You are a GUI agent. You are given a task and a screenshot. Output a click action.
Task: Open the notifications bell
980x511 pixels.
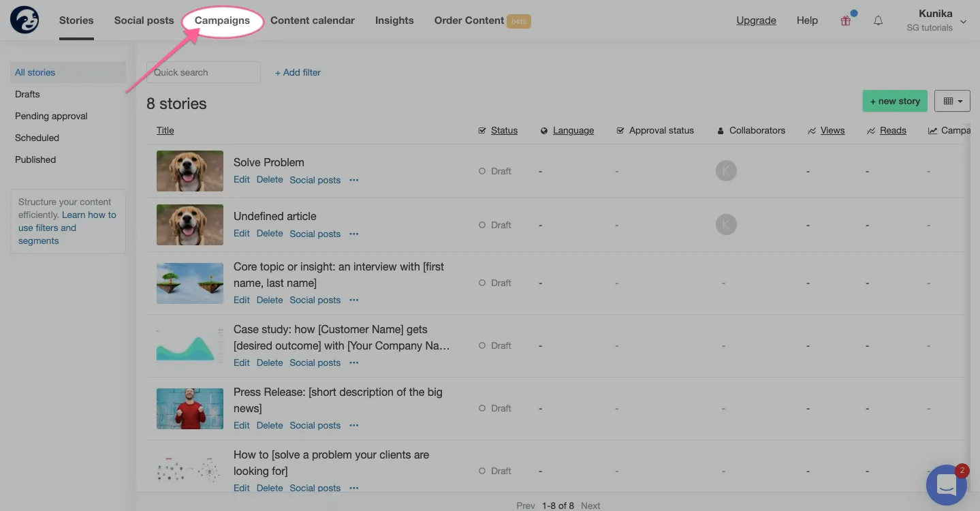[x=879, y=20]
